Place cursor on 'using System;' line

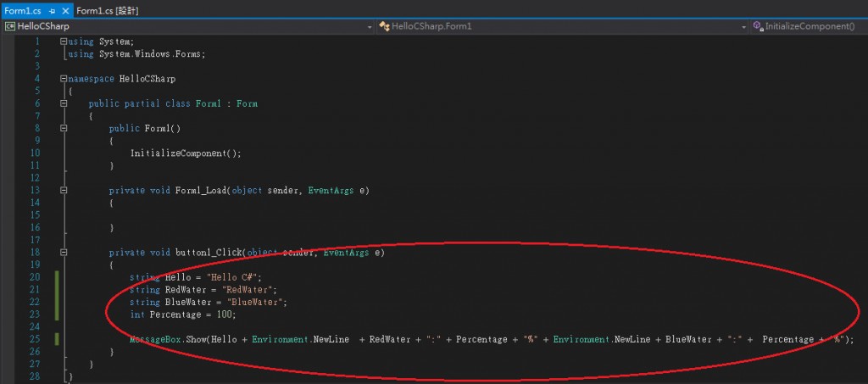pos(101,42)
